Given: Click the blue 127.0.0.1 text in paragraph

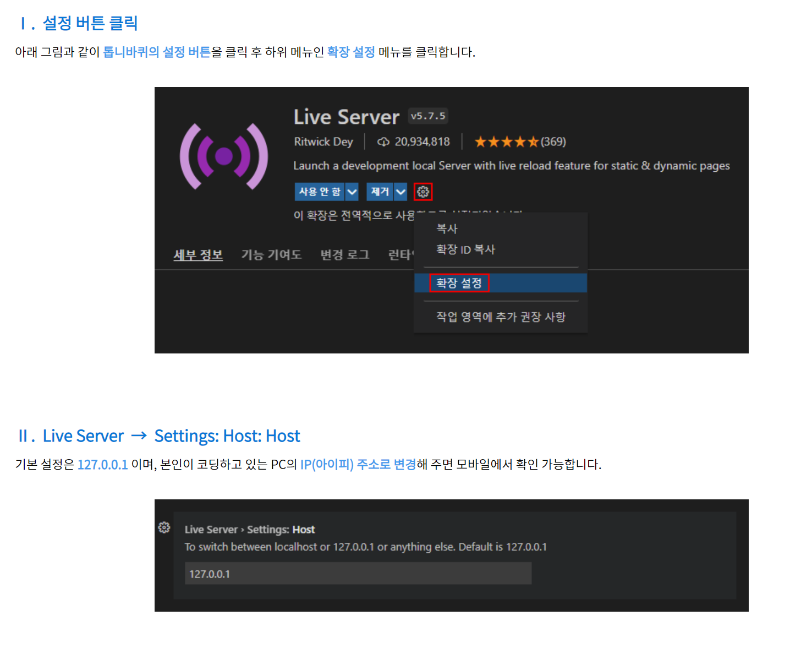Looking at the screenshot, I should (103, 465).
